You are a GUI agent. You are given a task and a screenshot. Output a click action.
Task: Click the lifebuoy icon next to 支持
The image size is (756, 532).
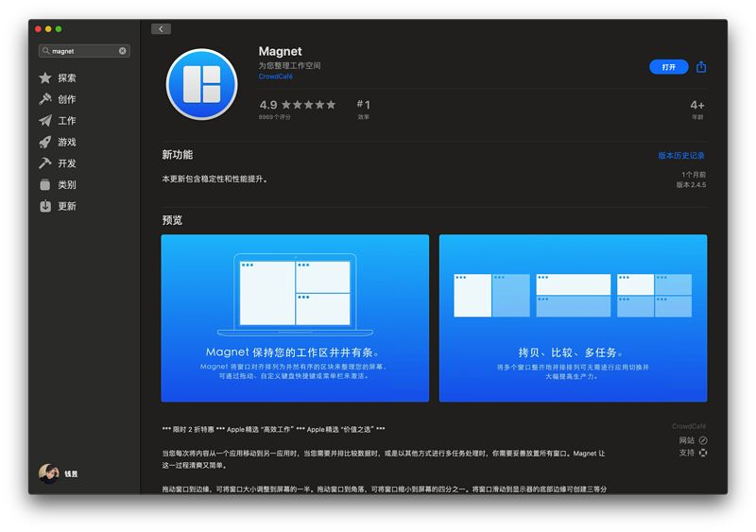[703, 453]
